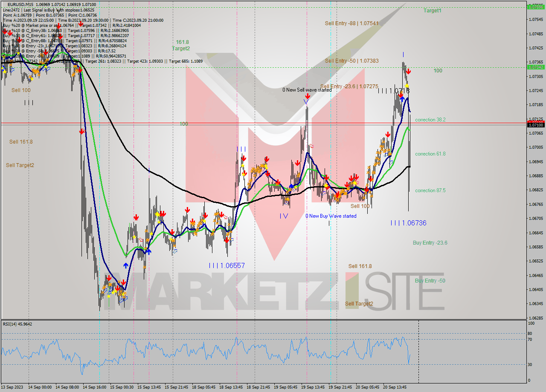Screen dimensions: 546x392
Task: Click '15 Sep 00:30' on time axis
Action: click(x=122, y=387)
